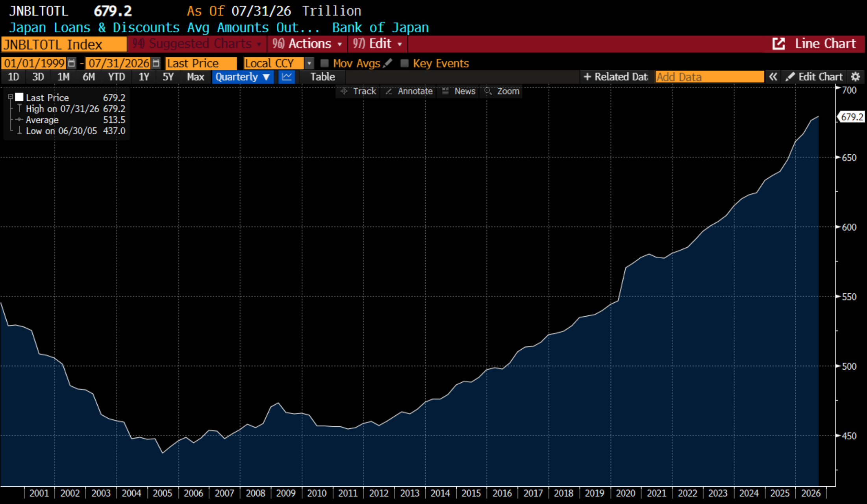The width and height of the screenshot is (867, 504).
Task: Activate the Zoom magnifier tool
Action: click(x=502, y=91)
